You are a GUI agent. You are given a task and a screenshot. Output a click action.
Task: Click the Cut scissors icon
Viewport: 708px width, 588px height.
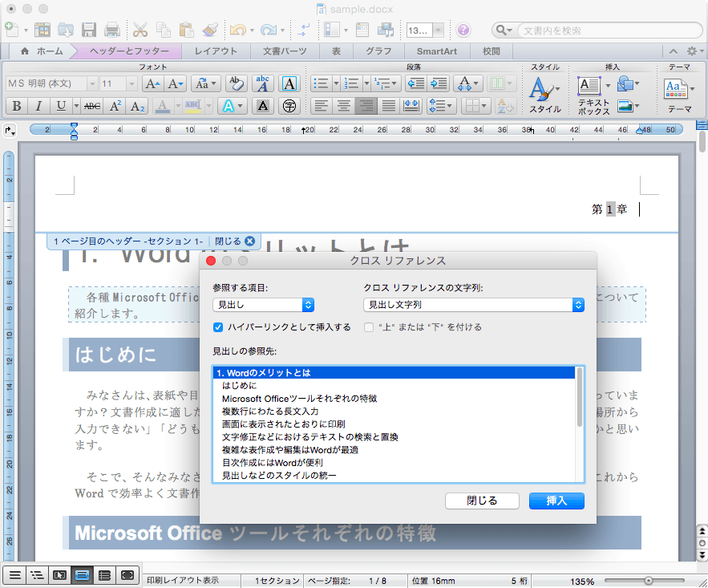(x=140, y=30)
